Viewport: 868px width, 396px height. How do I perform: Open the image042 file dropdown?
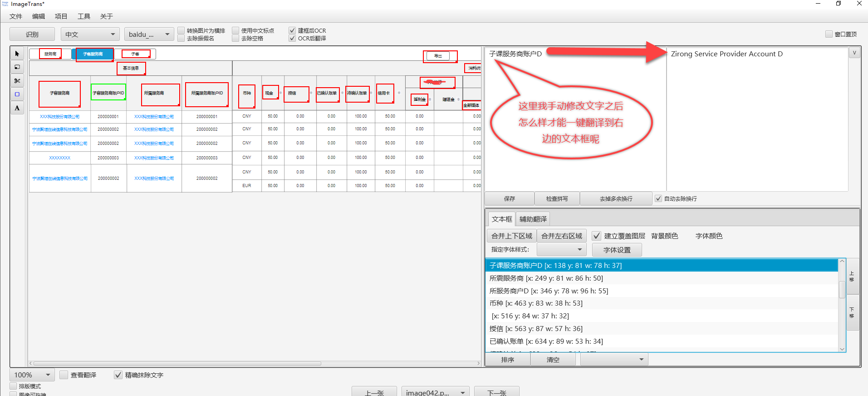(436, 392)
